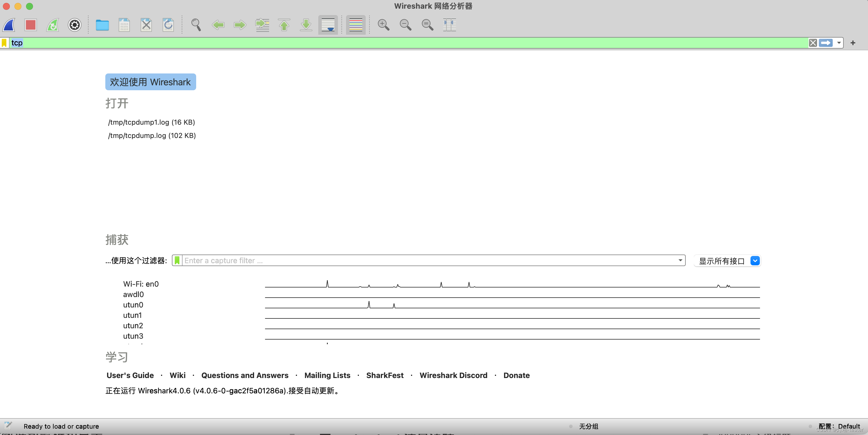Go forward in packet history arrow
868x435 pixels.
(x=240, y=25)
